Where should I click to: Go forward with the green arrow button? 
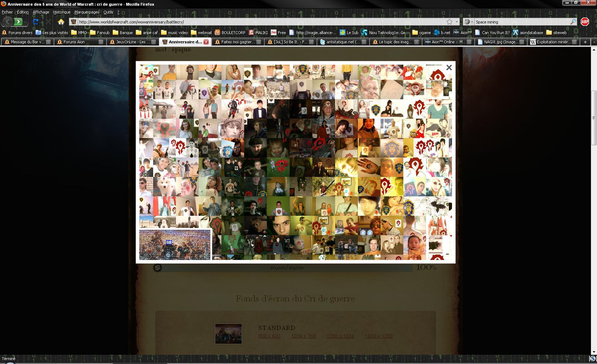click(x=18, y=22)
